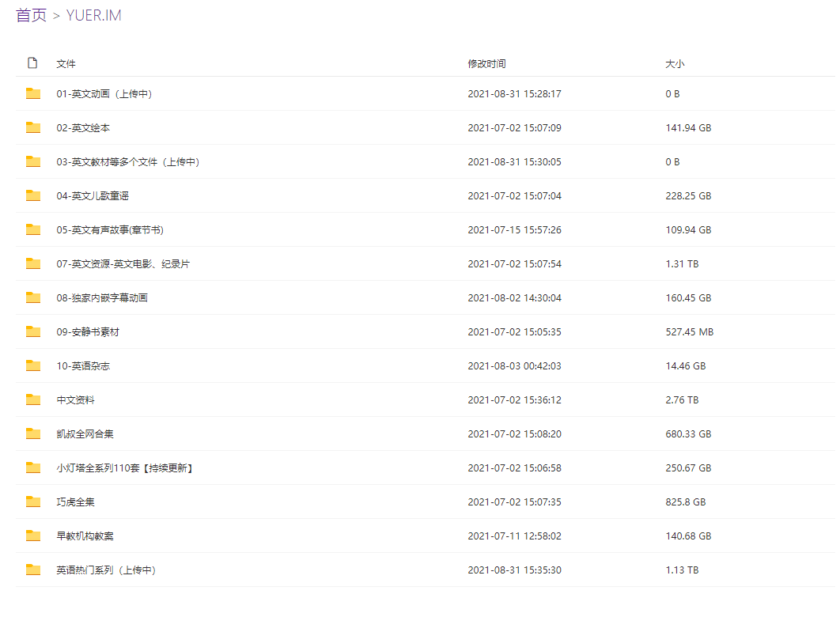Open folder 03-英文教材等多个文件（上传中）
This screenshot has width=840, height=636.
(x=129, y=162)
